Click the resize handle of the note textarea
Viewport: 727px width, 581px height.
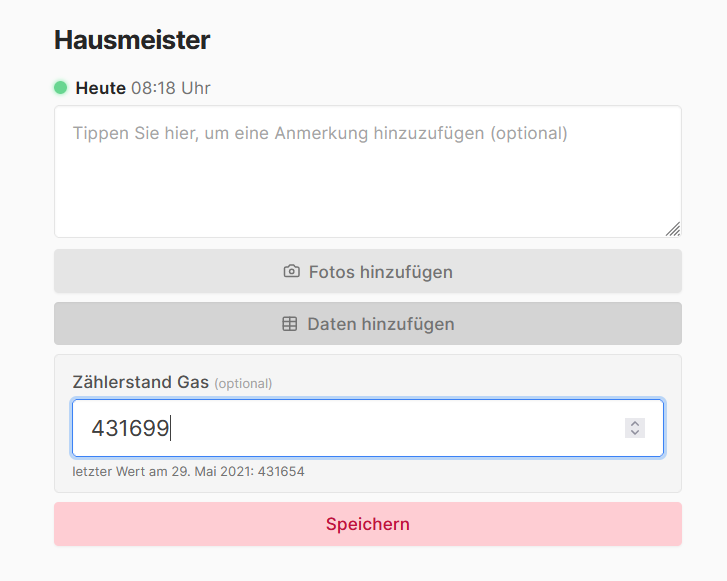click(x=673, y=229)
